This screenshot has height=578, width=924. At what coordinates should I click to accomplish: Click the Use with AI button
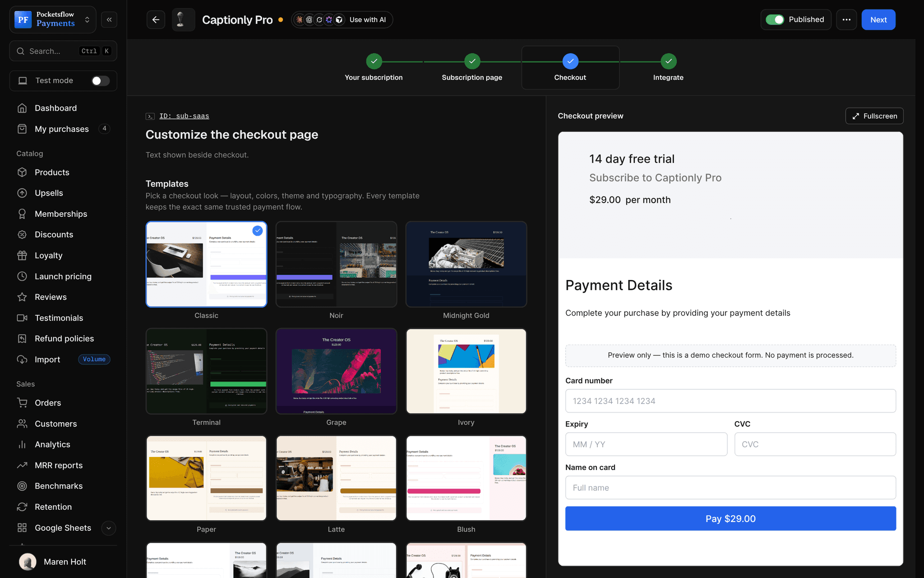click(x=342, y=19)
